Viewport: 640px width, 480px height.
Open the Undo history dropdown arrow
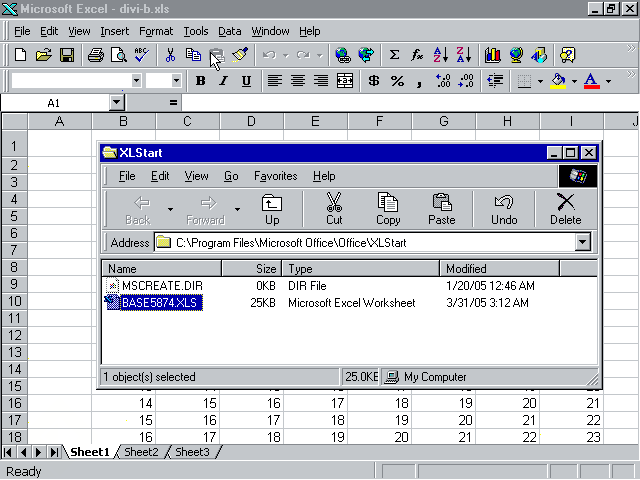point(286,55)
